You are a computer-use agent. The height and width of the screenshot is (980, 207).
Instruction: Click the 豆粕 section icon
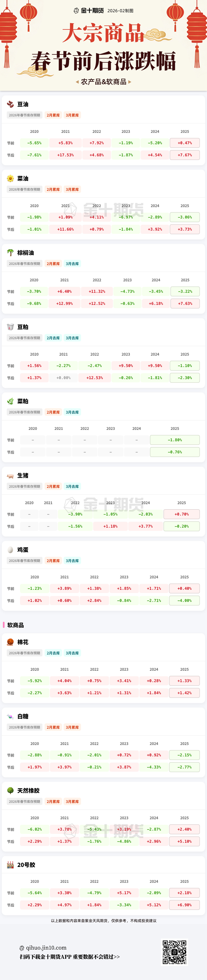pyautogui.click(x=10, y=326)
